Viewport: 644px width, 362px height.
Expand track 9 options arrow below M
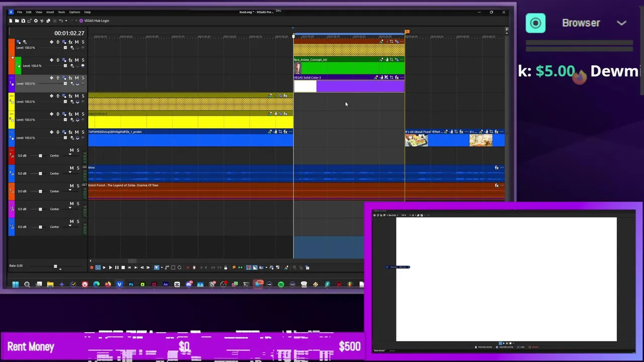[x=70, y=191]
